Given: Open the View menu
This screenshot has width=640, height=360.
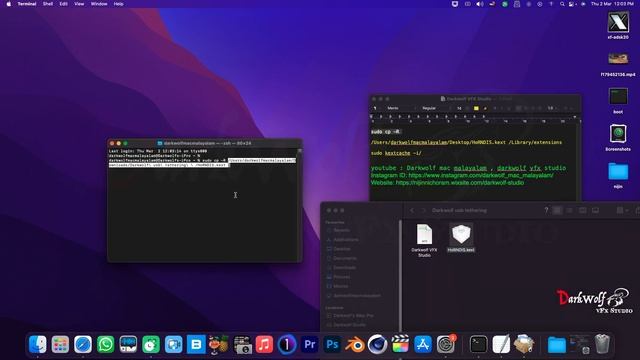Looking at the screenshot, I should click(x=79, y=4).
